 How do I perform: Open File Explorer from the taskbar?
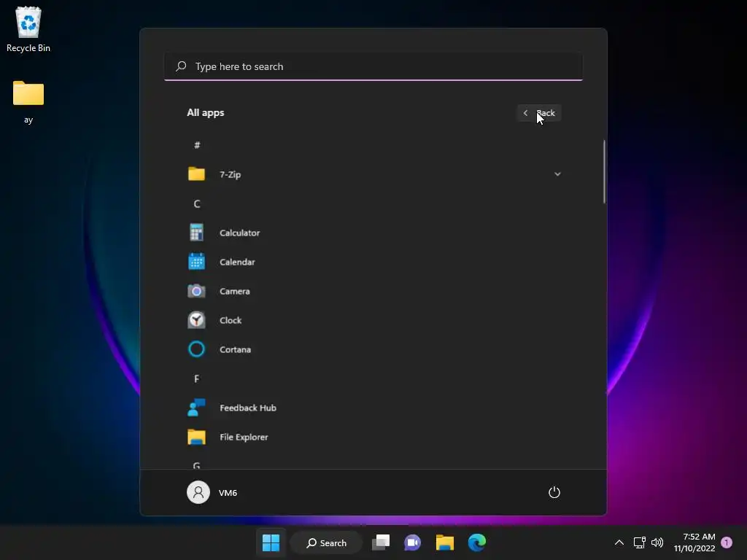tap(444, 542)
